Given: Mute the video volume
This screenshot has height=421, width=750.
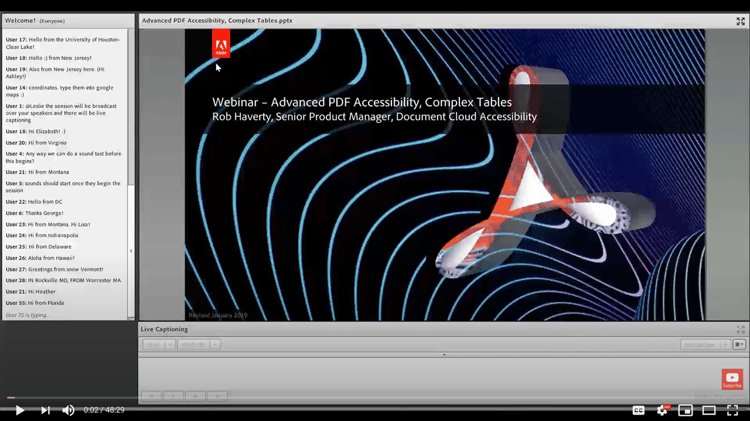Looking at the screenshot, I should (68, 410).
